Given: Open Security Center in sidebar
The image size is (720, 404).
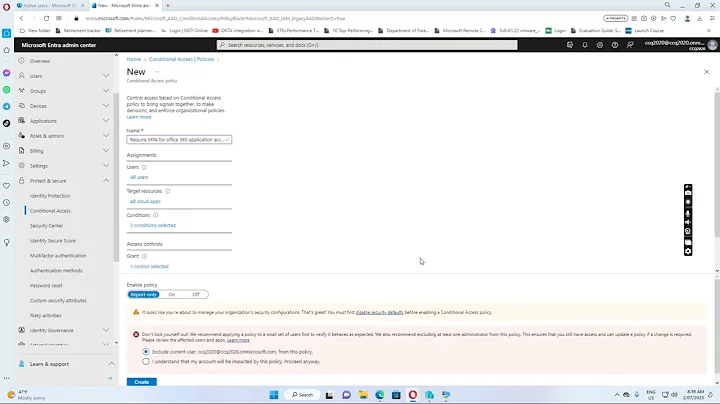Looking at the screenshot, I should point(46,226).
